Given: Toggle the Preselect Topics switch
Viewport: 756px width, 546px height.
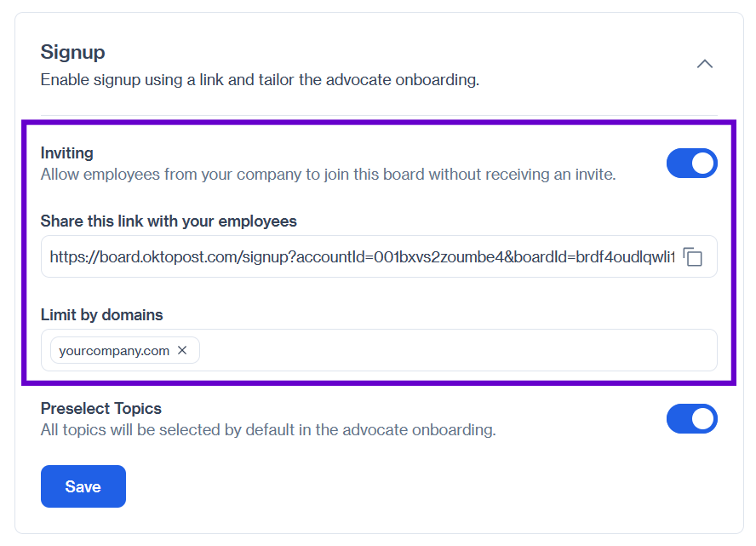Looking at the screenshot, I should pos(692,419).
